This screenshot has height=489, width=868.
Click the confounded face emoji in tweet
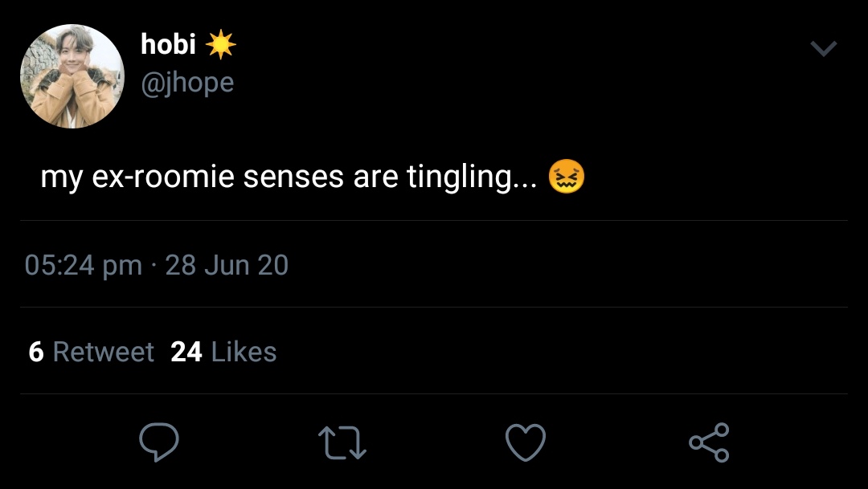(x=567, y=177)
